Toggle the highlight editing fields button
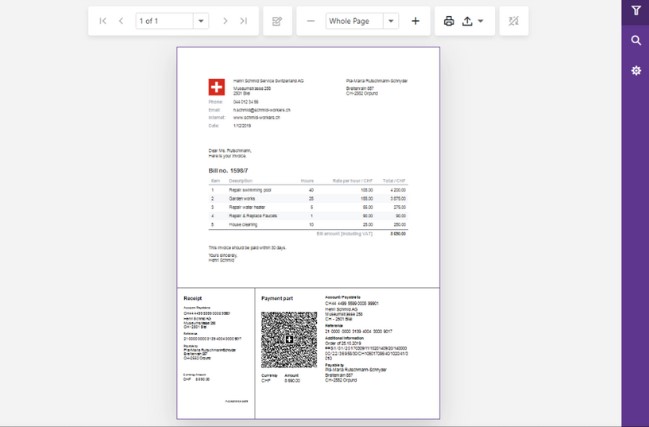Image resolution: width=649 pixels, height=427 pixels. (514, 21)
